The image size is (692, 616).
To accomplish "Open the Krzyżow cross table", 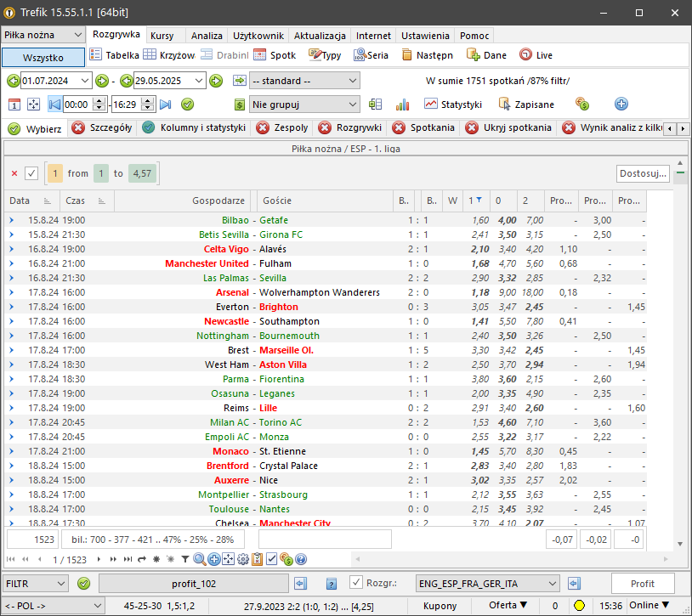I will pyautogui.click(x=168, y=55).
